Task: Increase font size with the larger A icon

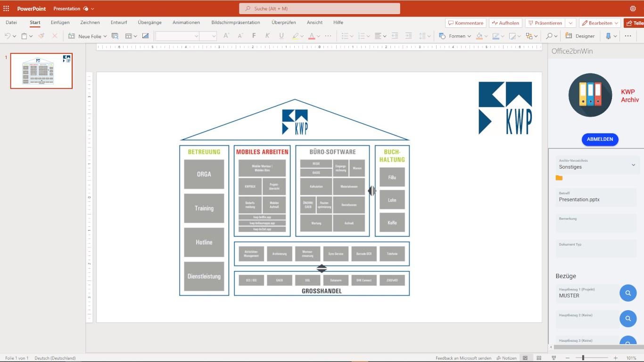Action: pos(226,36)
